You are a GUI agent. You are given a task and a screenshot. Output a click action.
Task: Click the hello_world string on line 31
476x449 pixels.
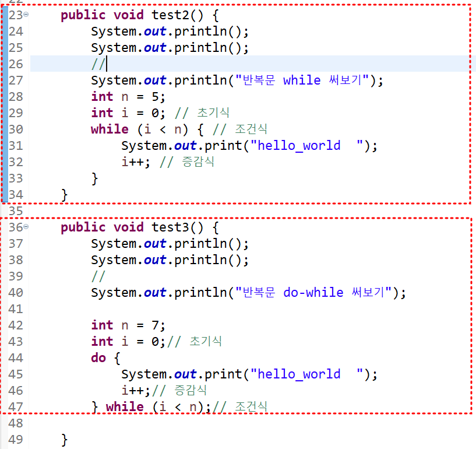[x=306, y=146]
